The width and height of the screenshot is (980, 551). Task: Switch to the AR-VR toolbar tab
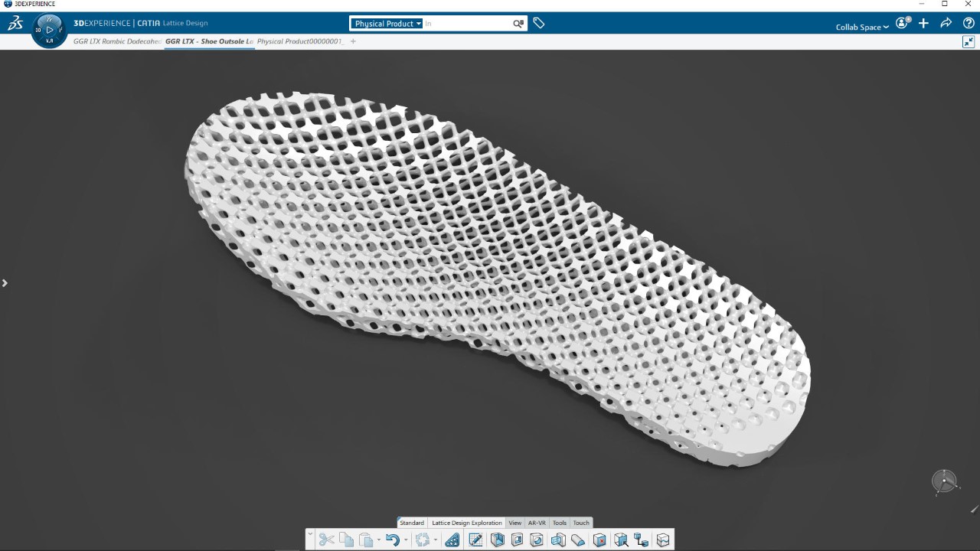tap(537, 523)
